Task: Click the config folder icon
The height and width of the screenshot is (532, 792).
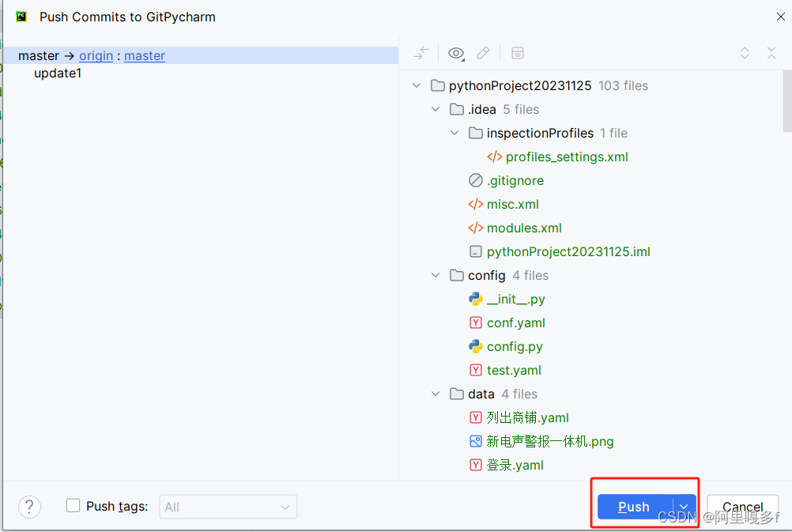Action: 457,275
